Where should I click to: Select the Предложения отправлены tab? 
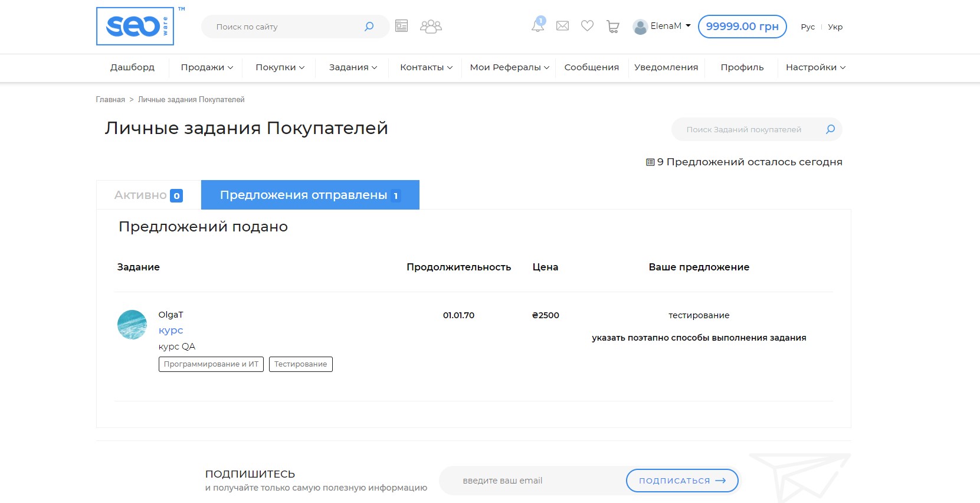pos(310,195)
